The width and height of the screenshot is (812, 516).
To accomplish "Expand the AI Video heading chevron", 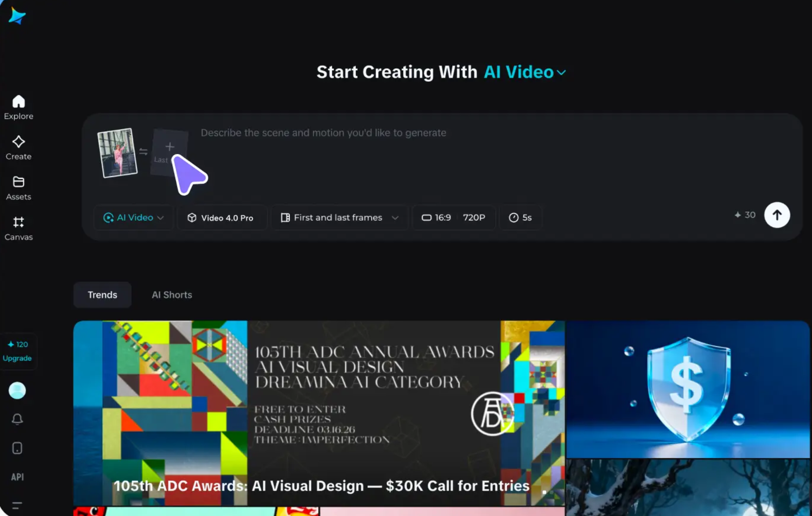I will coord(561,73).
